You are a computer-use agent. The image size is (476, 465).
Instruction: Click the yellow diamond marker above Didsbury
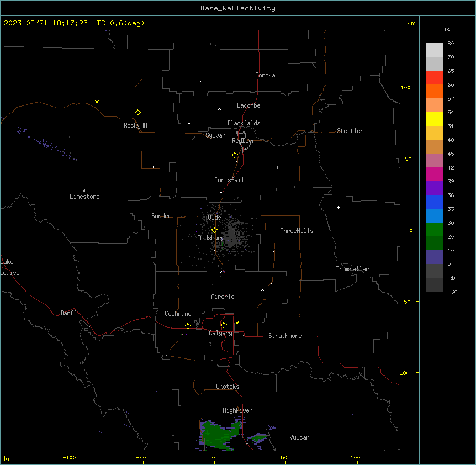click(x=214, y=230)
